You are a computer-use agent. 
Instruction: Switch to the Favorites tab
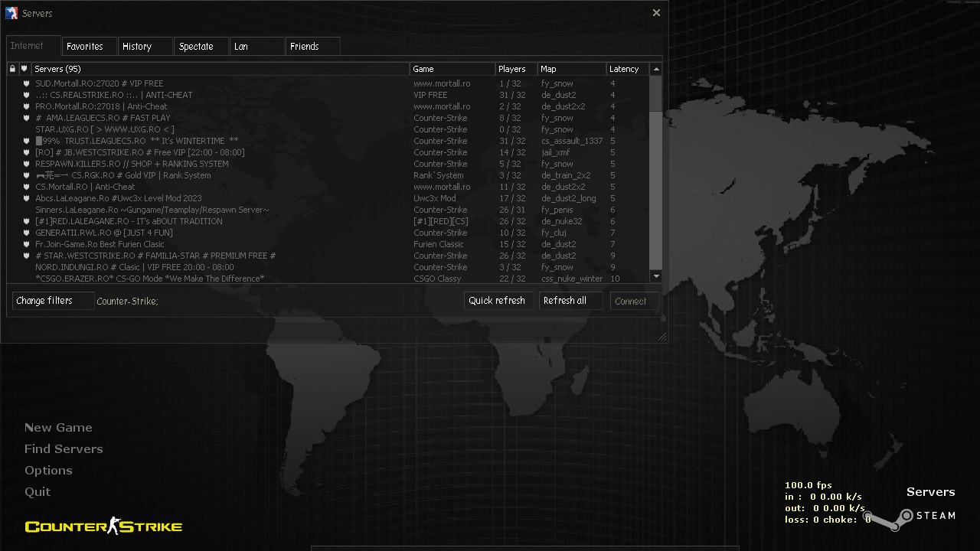click(88, 46)
